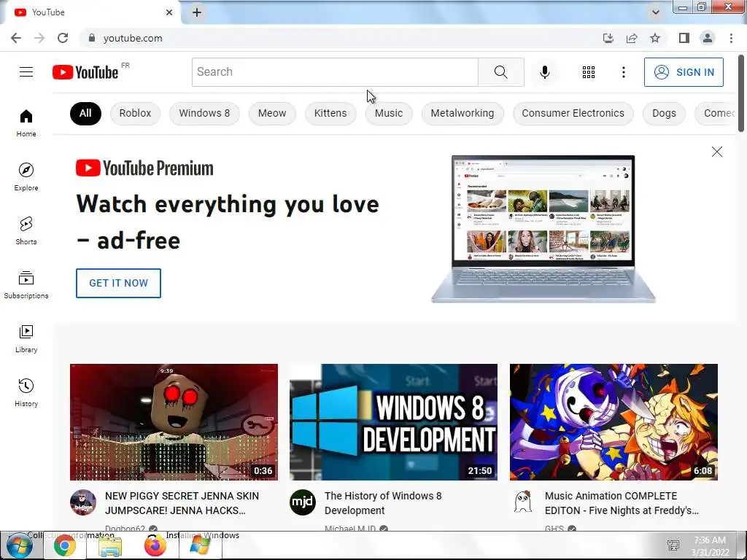Go back in browser
Viewport: 747px width, 560px height.
[16, 38]
